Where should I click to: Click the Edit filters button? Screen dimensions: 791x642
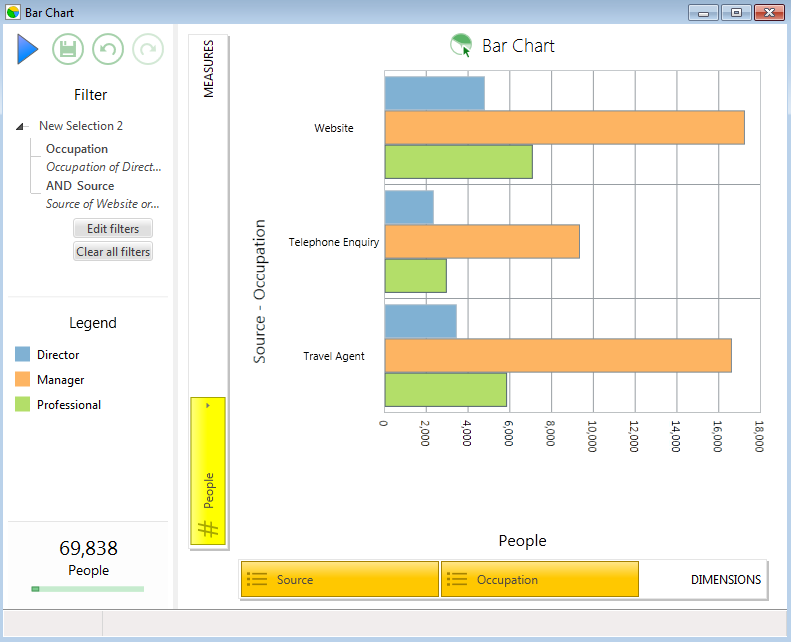pos(113,228)
